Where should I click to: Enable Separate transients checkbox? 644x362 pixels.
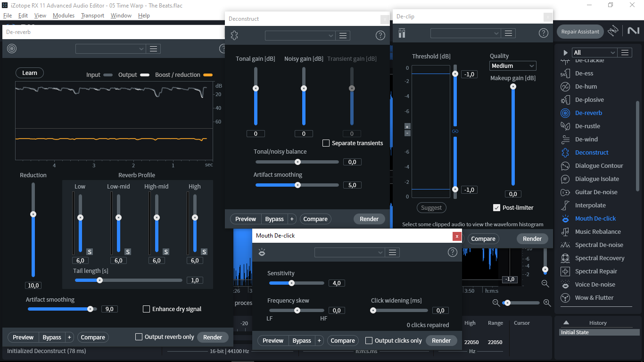click(x=326, y=143)
